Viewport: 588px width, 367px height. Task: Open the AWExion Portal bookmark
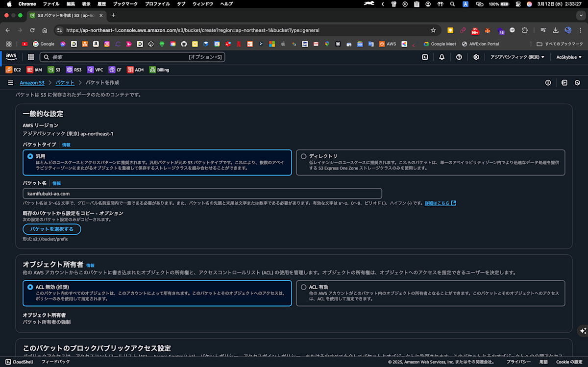click(480, 44)
